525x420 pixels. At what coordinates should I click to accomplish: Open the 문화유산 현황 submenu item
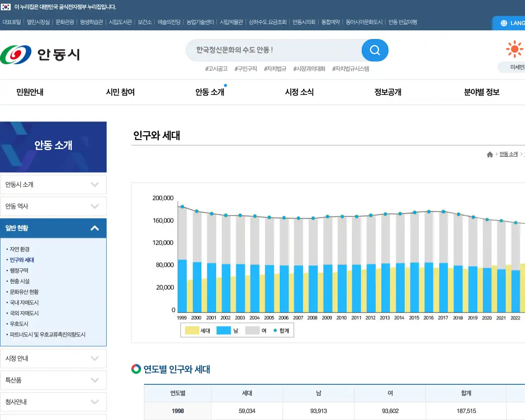pos(24,292)
